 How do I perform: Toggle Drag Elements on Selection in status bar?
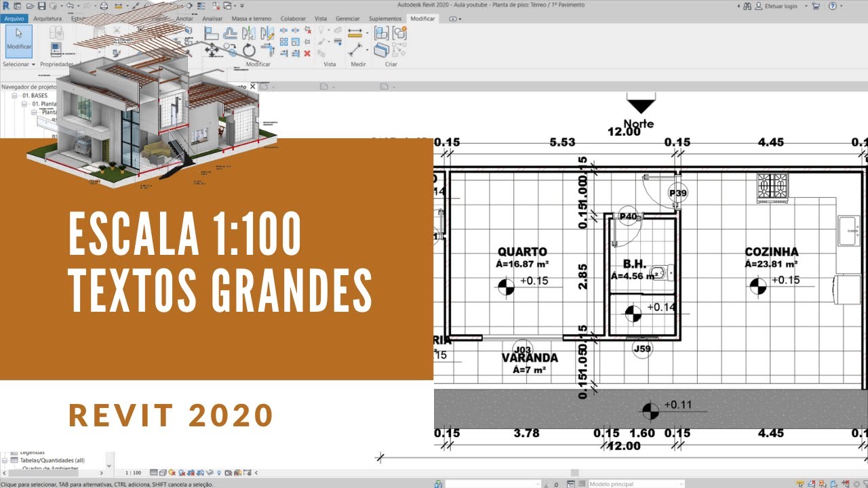[846, 484]
